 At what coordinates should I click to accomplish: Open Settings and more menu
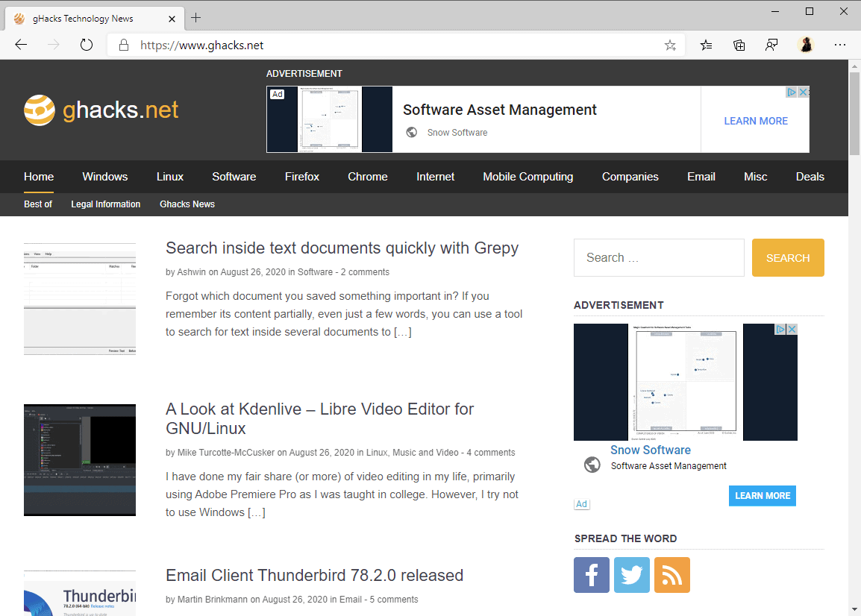point(839,45)
